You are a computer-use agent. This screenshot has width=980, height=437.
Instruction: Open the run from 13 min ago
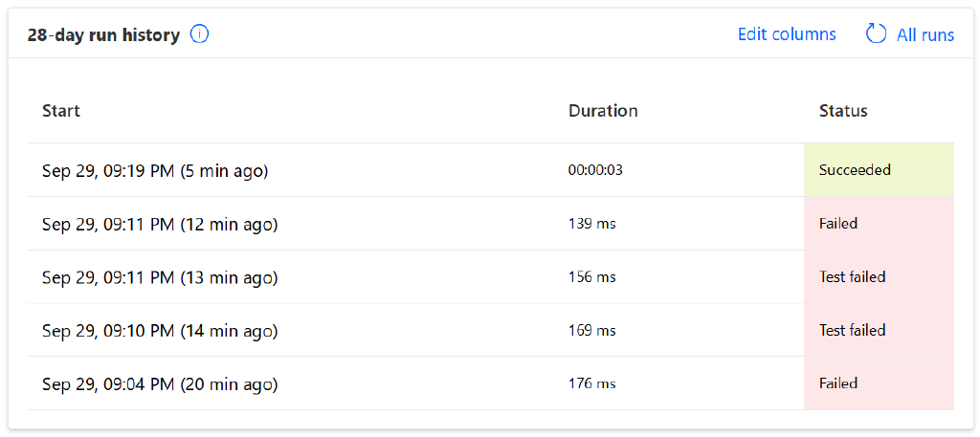[160, 278]
